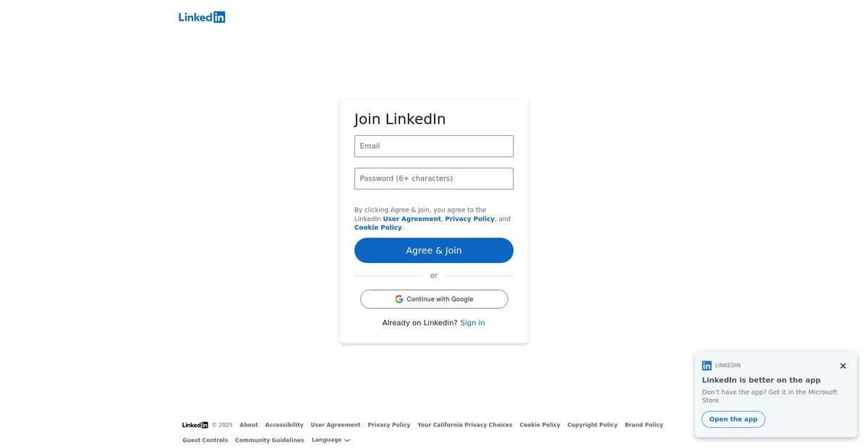Open Guest Controls footer link
This screenshot has height=448, width=868.
click(x=205, y=440)
